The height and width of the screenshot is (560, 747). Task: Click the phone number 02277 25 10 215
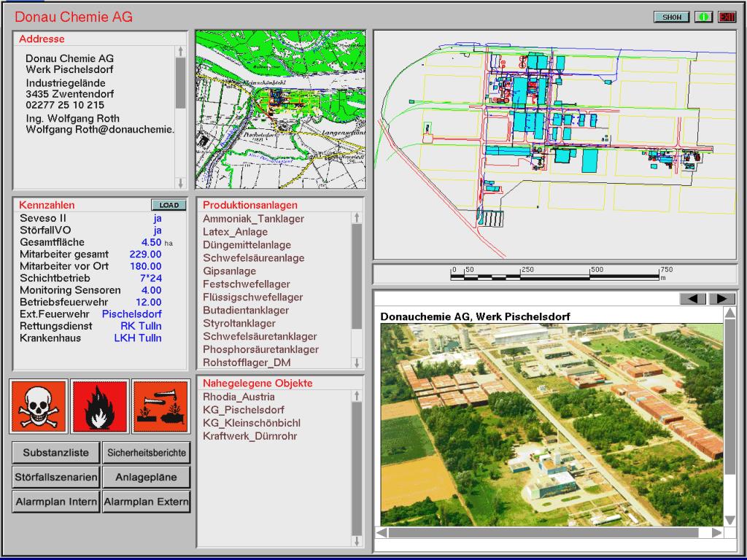click(65, 105)
